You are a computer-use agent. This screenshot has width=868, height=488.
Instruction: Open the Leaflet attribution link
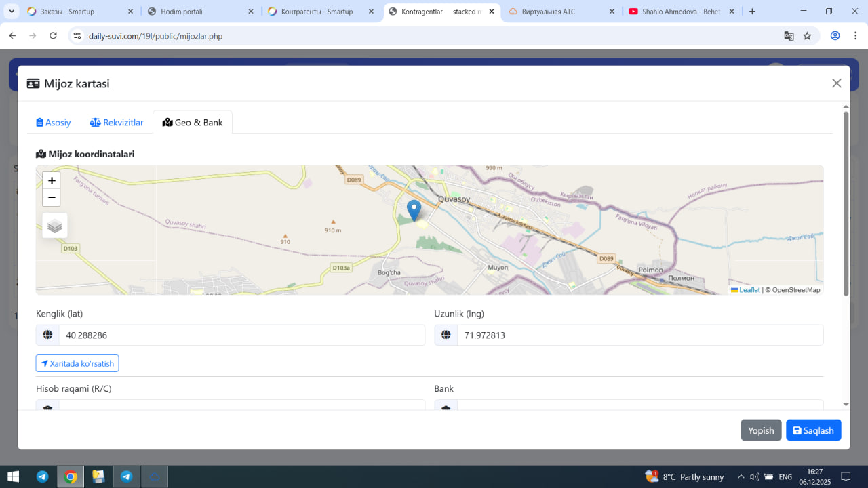click(749, 290)
